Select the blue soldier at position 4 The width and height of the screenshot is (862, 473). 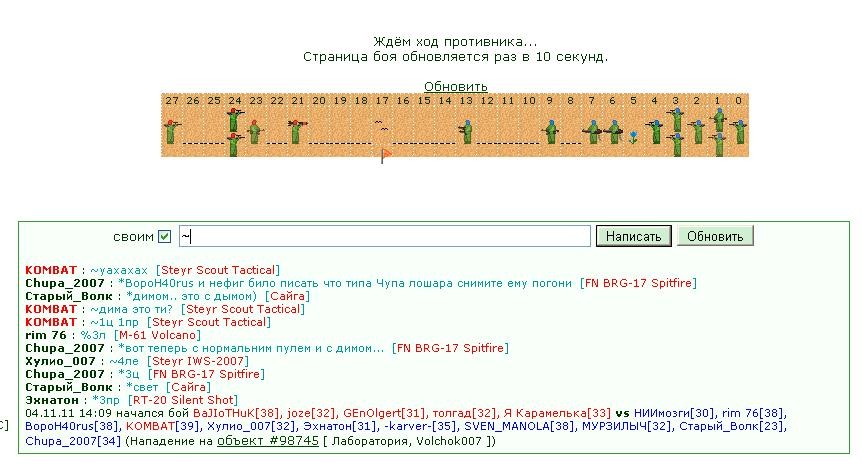(655, 132)
